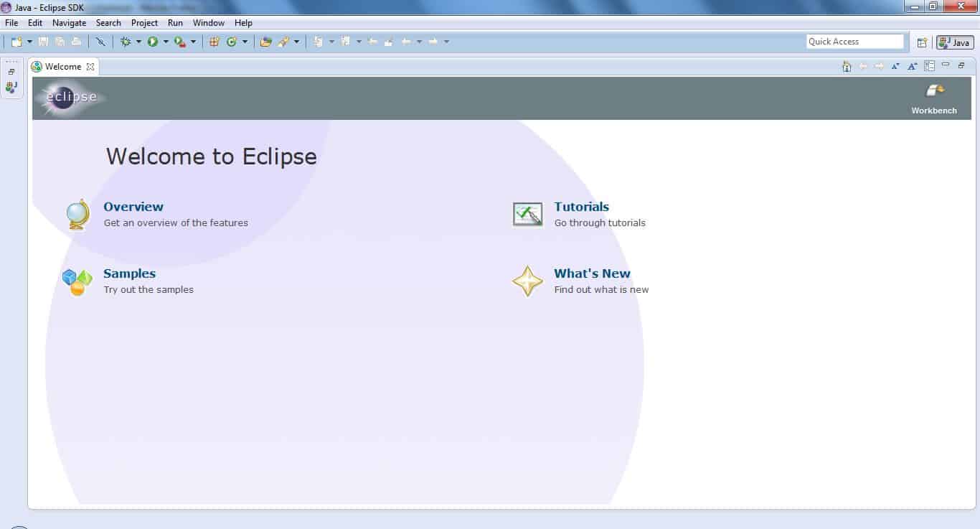980x529 pixels.
Task: Click the Overview globe icon
Action: pos(77,215)
